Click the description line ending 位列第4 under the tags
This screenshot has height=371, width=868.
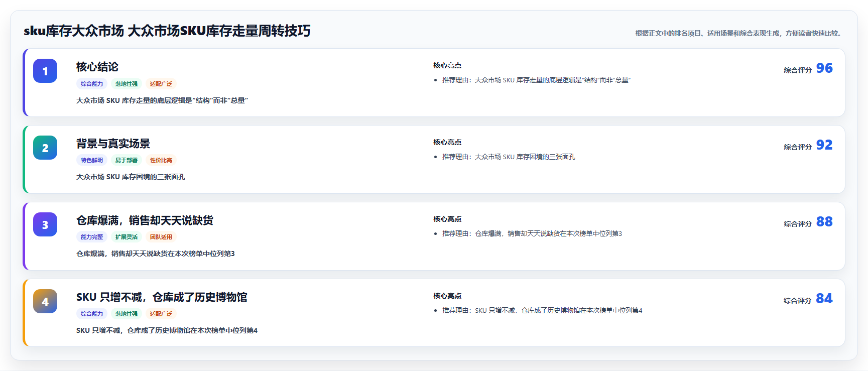[167, 330]
